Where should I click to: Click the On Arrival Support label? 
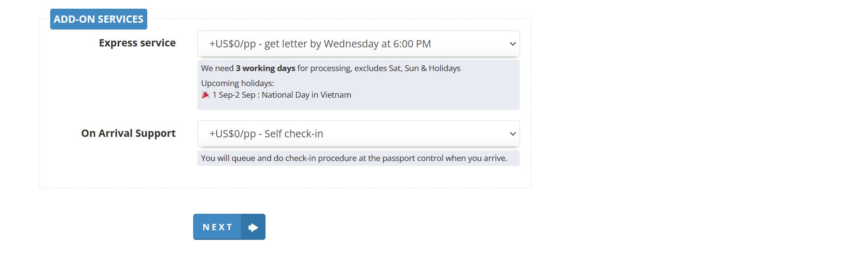(x=128, y=133)
